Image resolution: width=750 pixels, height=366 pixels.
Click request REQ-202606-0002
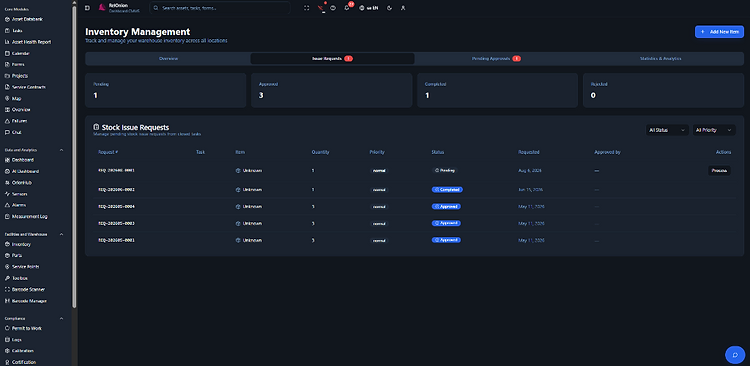click(116, 189)
